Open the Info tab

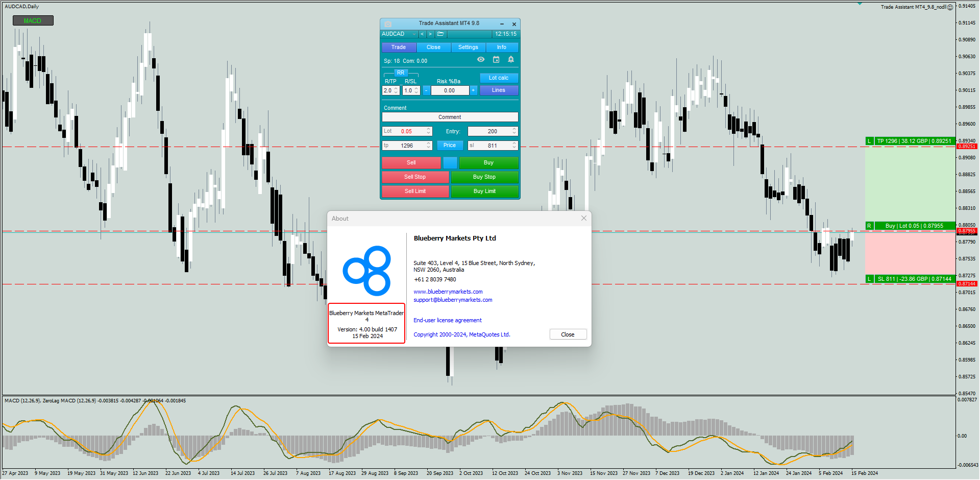(x=502, y=47)
